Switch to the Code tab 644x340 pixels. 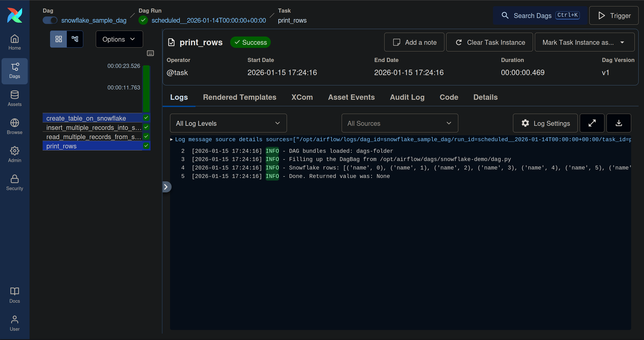pyautogui.click(x=449, y=97)
